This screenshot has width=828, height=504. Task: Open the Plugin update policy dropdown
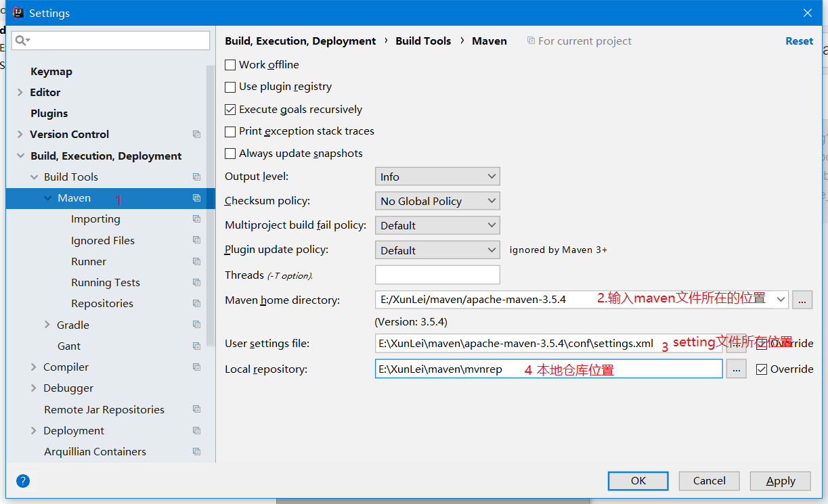(x=437, y=250)
